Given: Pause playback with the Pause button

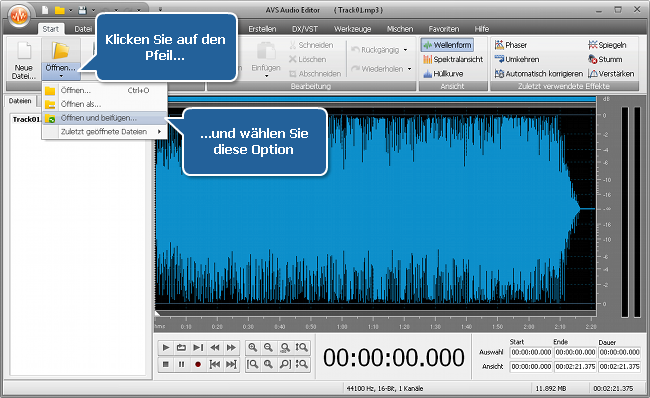Looking at the screenshot, I should click(x=182, y=364).
